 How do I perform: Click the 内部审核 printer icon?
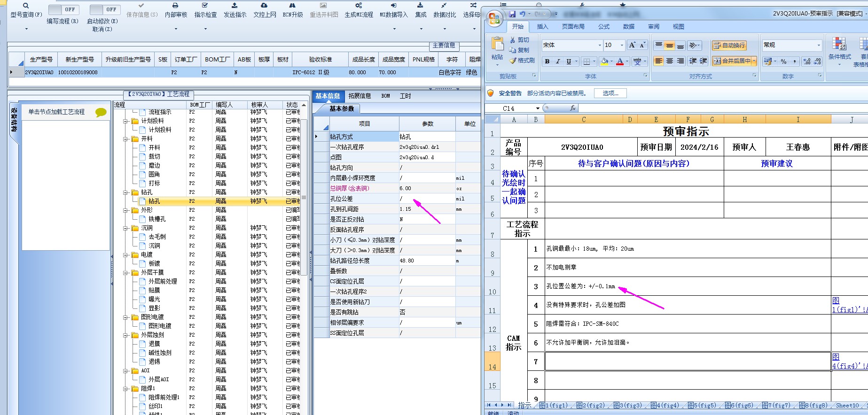(176, 6)
